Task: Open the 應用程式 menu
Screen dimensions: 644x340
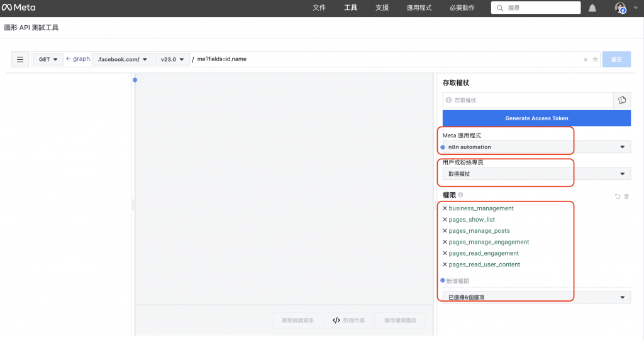Action: click(x=419, y=8)
